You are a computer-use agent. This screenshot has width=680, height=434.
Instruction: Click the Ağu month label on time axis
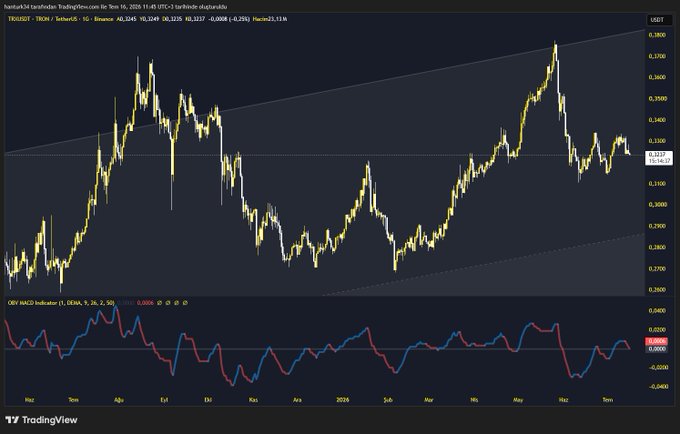119,400
